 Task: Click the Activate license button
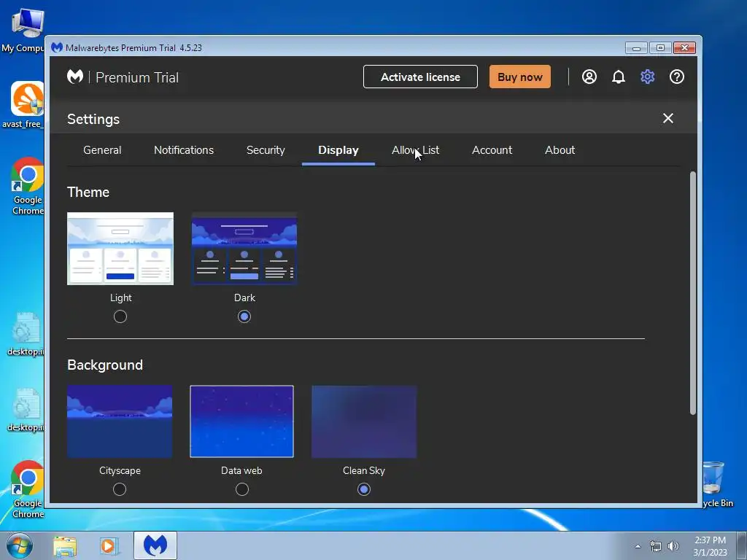pyautogui.click(x=420, y=77)
